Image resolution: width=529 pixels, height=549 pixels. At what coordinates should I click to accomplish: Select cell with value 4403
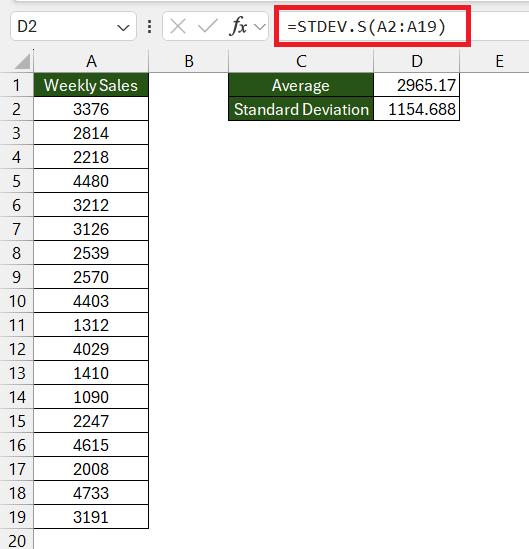click(91, 301)
